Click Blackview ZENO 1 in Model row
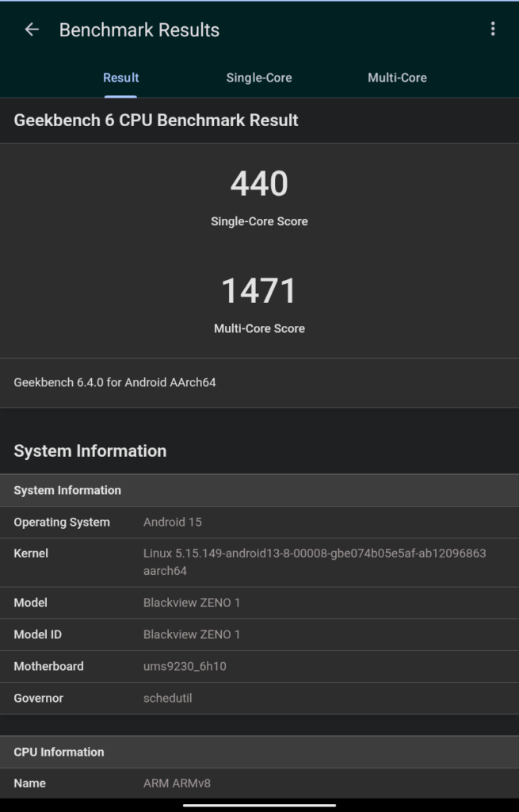 coord(192,603)
